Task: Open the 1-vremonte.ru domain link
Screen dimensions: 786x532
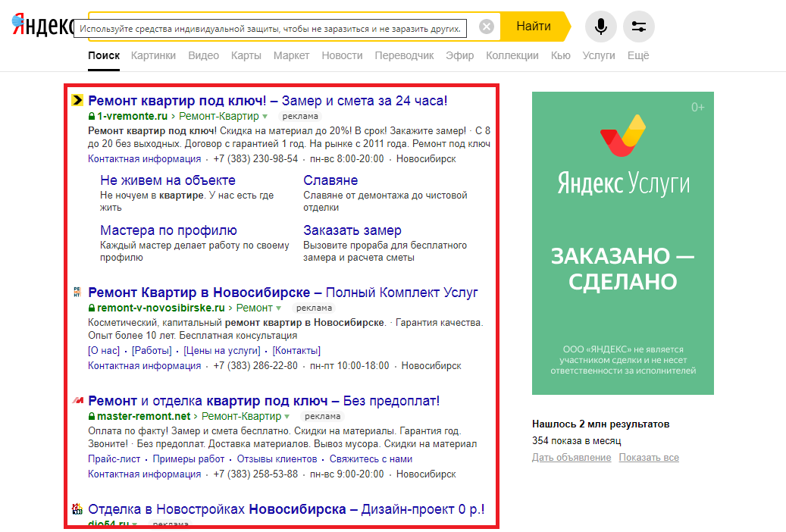Action: point(133,117)
